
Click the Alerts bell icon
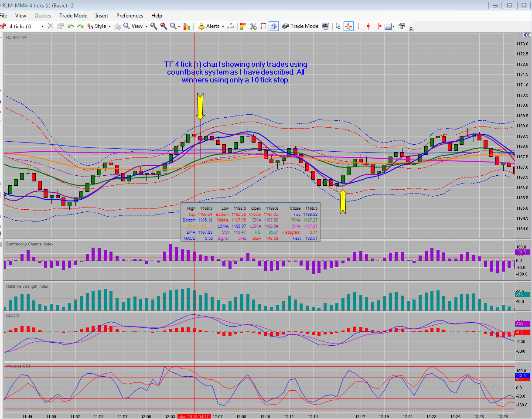(x=201, y=26)
